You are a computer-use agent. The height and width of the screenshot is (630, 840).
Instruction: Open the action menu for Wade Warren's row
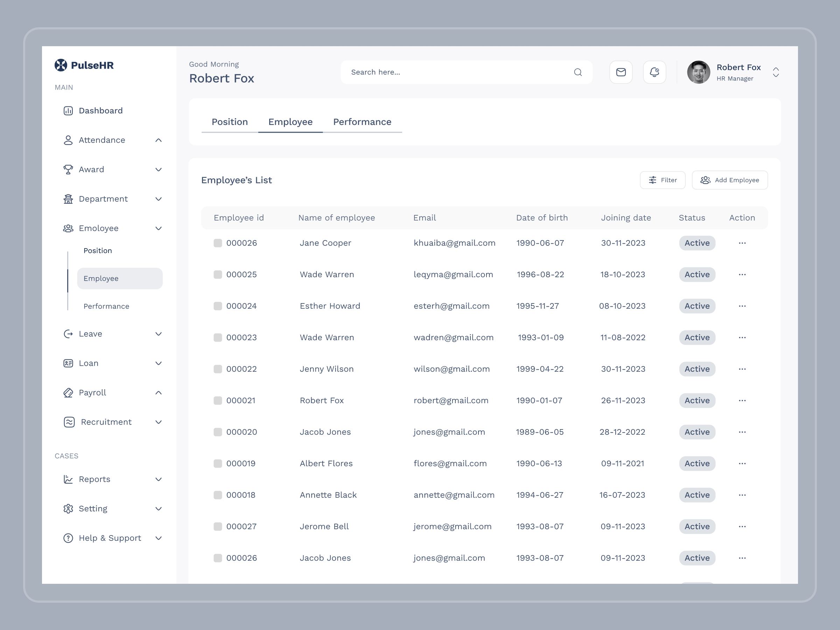click(x=742, y=274)
